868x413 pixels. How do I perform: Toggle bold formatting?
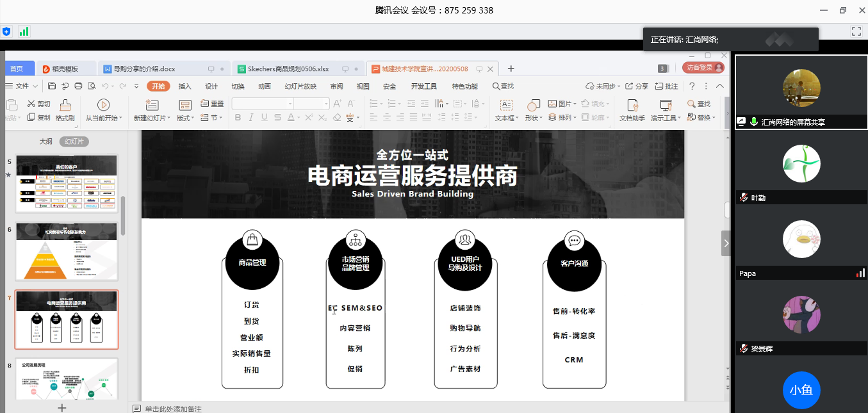(238, 117)
